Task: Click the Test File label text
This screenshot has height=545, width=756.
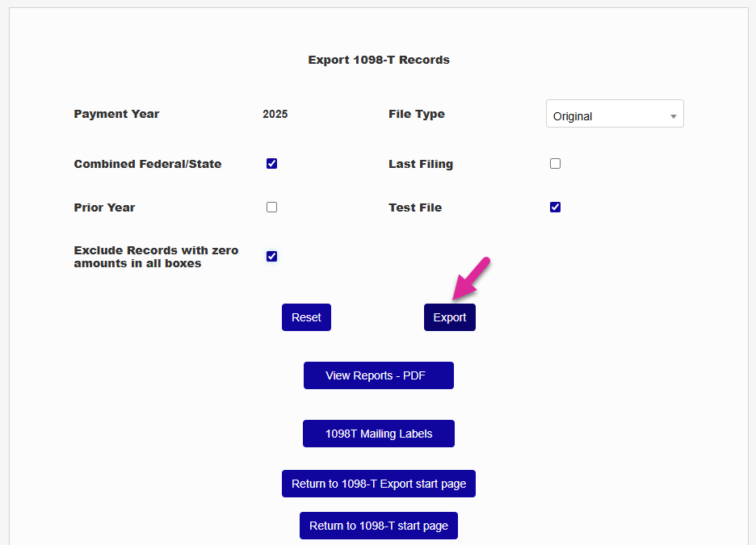Action: [x=415, y=208]
